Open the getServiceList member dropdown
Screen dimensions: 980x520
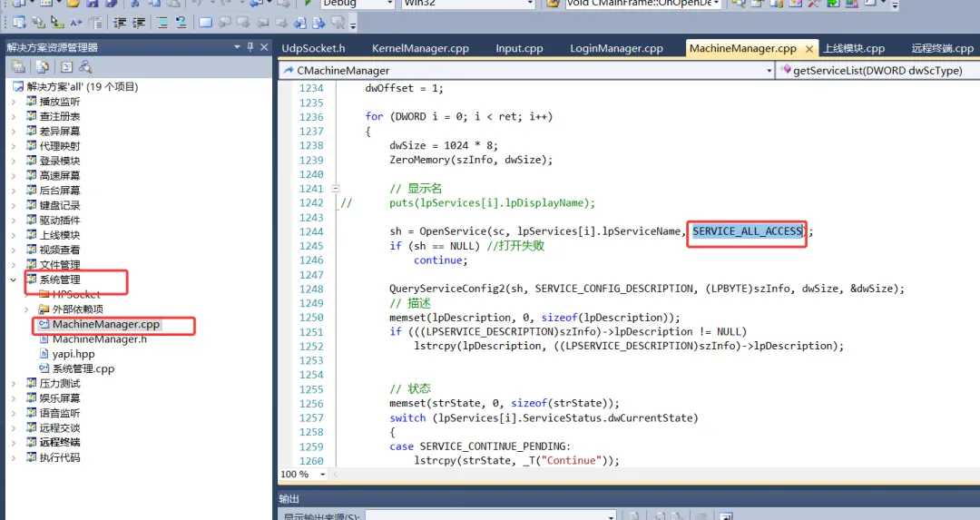point(878,71)
